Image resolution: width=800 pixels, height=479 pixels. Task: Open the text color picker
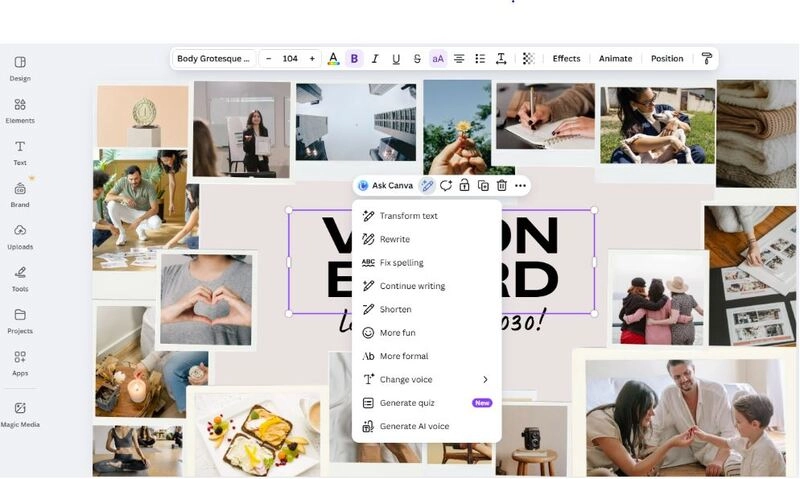[x=333, y=59]
